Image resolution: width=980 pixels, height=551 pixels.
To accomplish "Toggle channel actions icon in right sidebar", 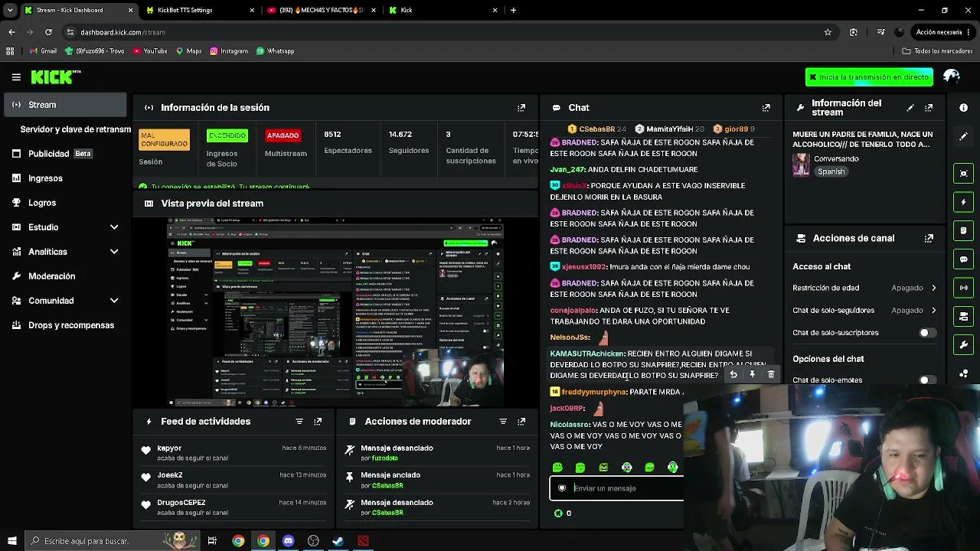I will click(x=964, y=316).
